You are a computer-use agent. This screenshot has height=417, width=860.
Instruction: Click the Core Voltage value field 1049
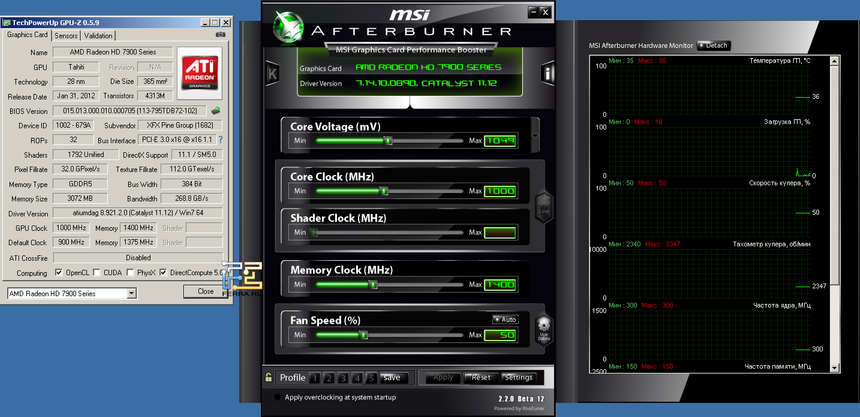click(500, 141)
